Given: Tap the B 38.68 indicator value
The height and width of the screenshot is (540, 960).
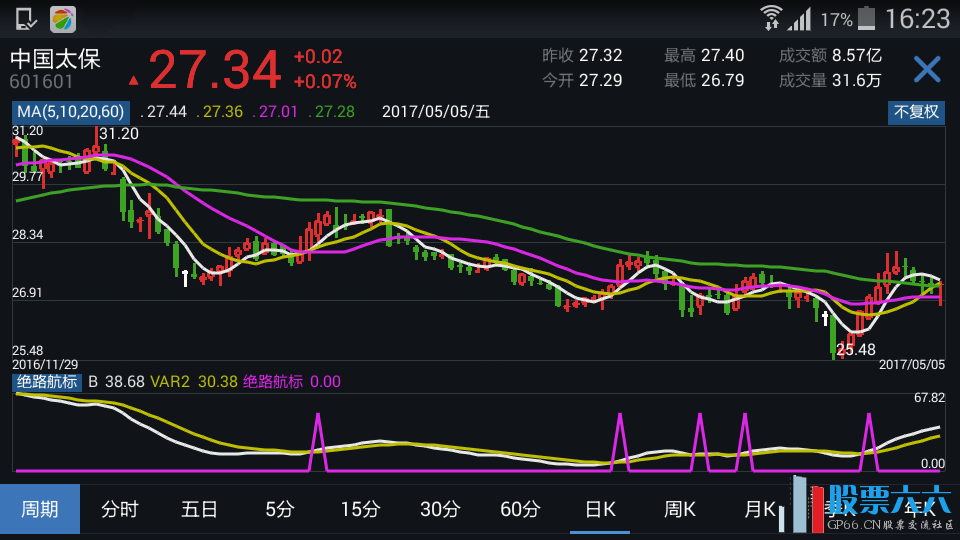Looking at the screenshot, I should pyautogui.click(x=116, y=382).
